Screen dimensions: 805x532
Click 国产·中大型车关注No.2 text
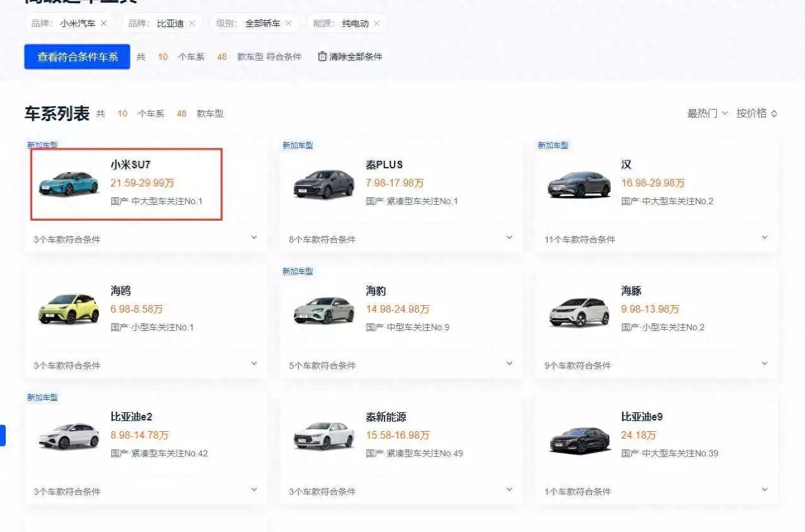click(x=668, y=201)
